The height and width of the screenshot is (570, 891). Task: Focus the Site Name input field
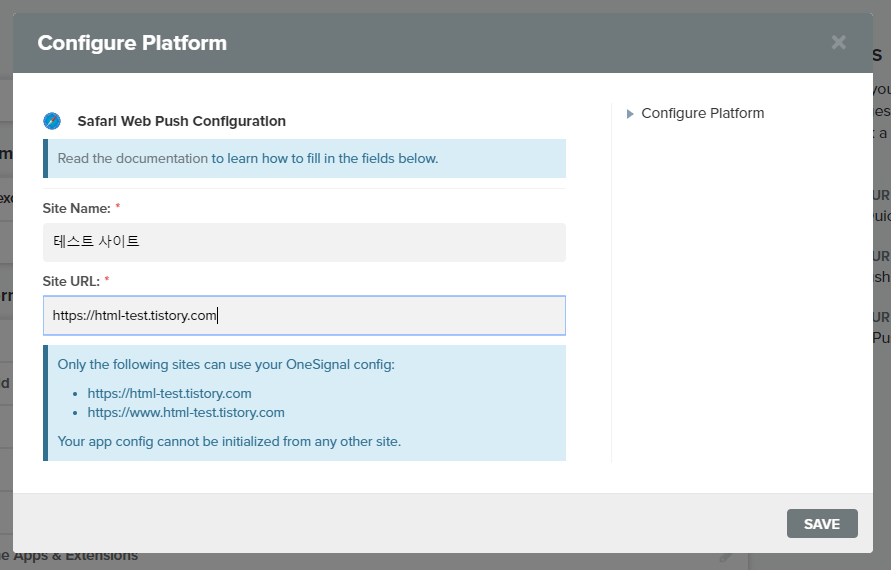tap(304, 242)
